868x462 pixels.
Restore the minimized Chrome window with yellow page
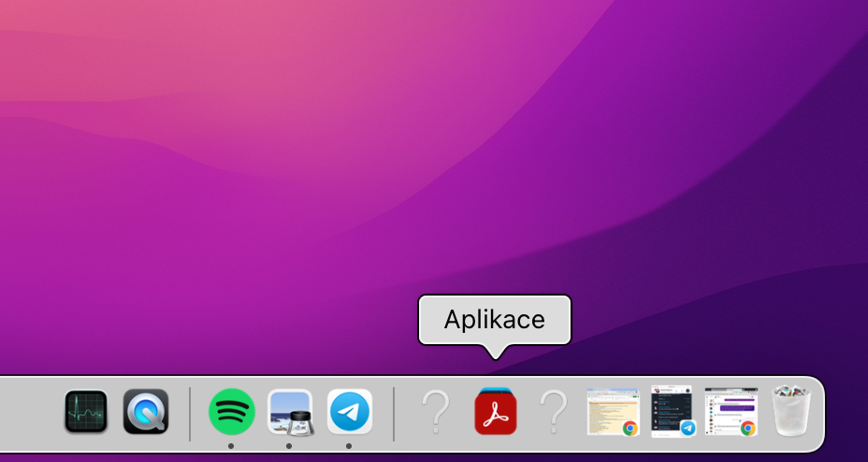[x=613, y=412]
